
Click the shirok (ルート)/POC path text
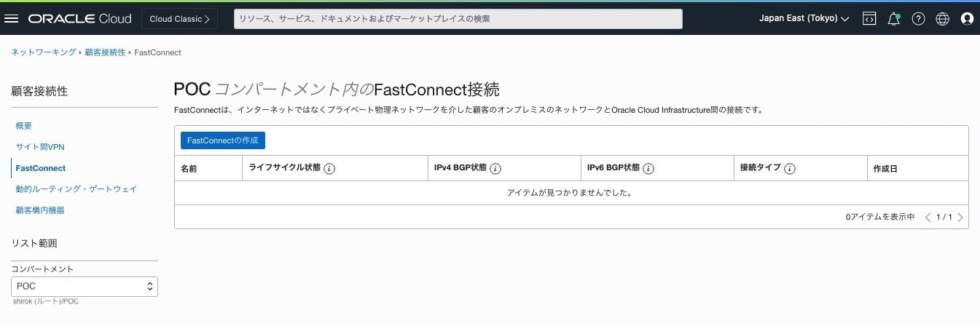pyautogui.click(x=46, y=301)
